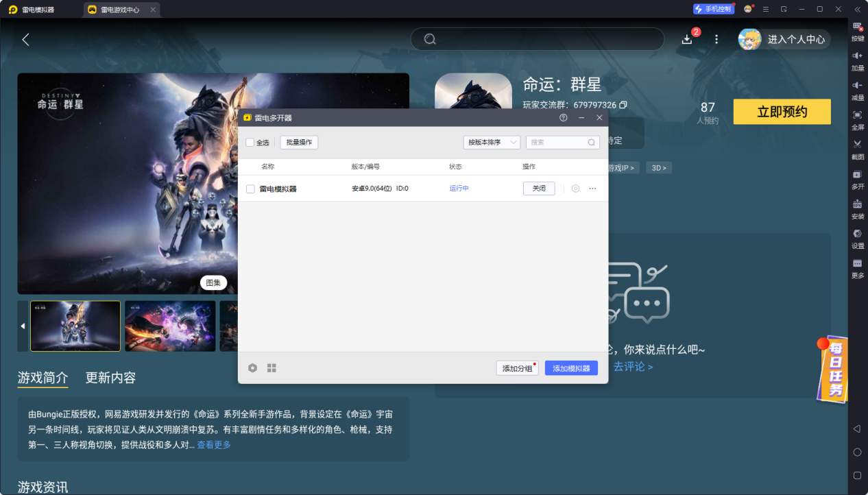Screen dimensions: 868x495
Task: Click the 添加模拟器 button
Action: (571, 368)
